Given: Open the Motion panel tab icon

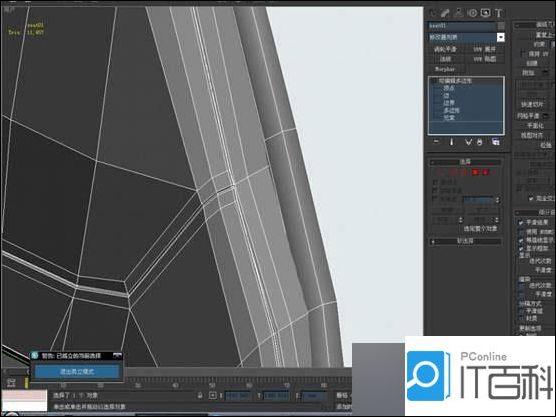Looking at the screenshot, I should tap(473, 13).
